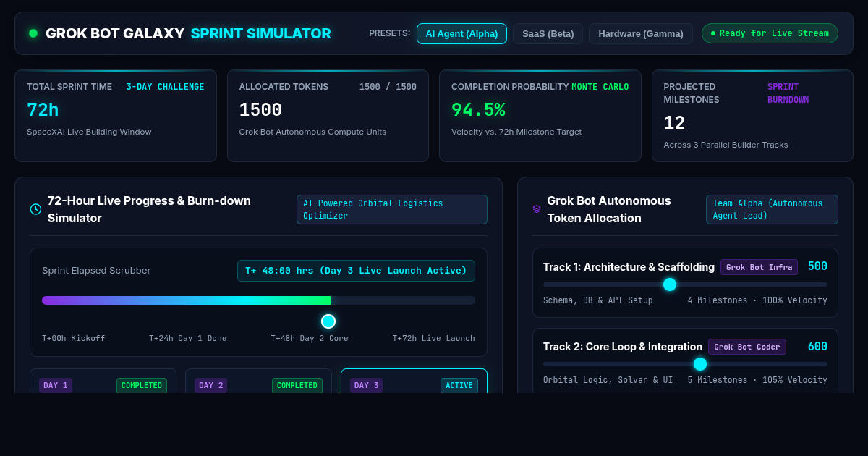
Task: Click the Track 2: Core Loop & Integration title
Action: pos(623,347)
